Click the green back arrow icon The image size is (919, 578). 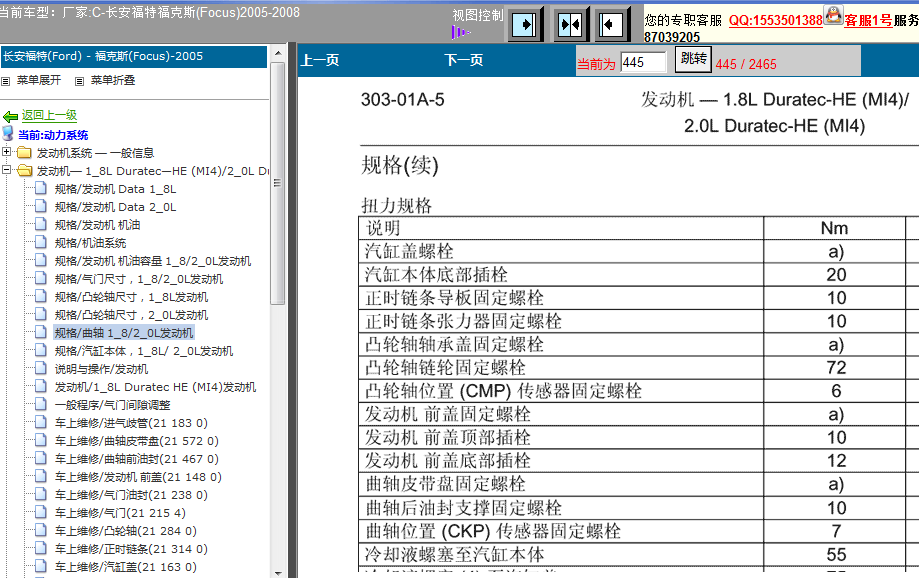tap(10, 116)
